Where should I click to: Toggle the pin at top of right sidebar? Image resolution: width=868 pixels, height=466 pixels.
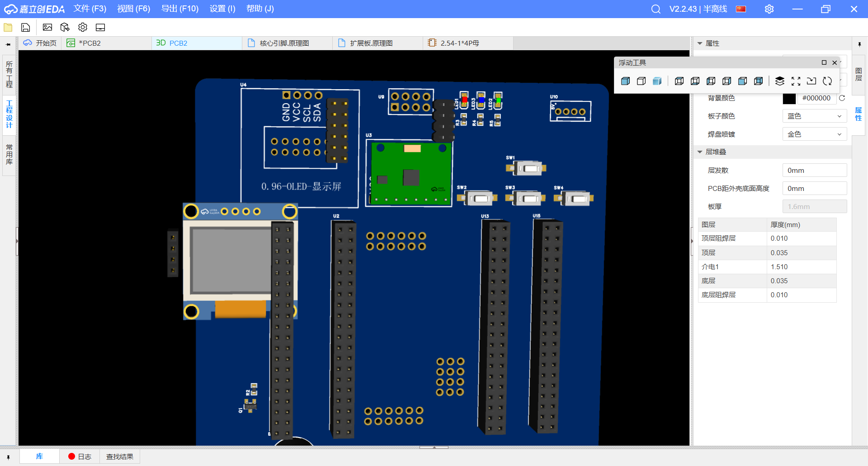[859, 44]
